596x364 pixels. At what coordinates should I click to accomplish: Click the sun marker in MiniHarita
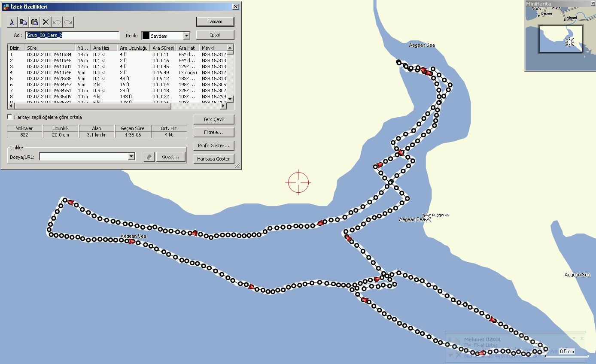coord(569,42)
